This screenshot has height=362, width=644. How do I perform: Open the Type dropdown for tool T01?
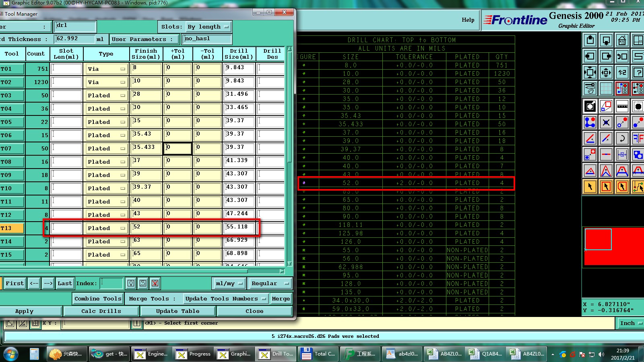pyautogui.click(x=106, y=69)
